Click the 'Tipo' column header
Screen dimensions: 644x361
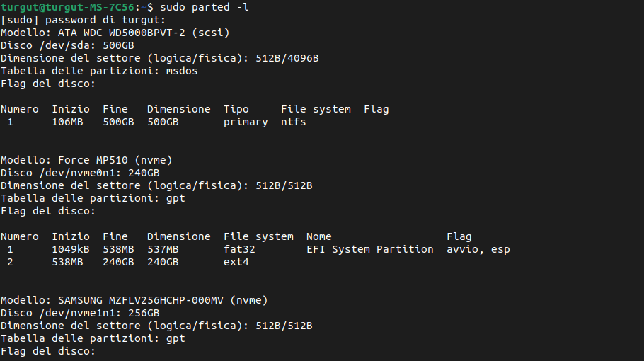click(x=236, y=109)
